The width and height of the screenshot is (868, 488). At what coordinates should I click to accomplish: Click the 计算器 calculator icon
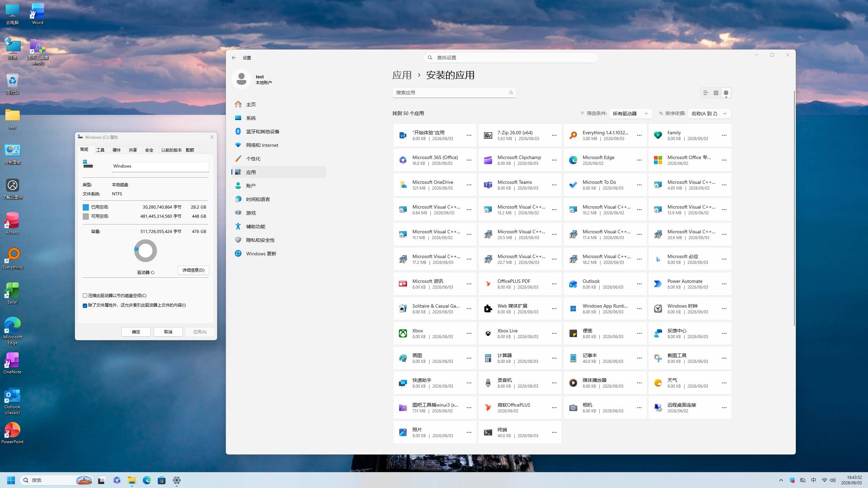coord(488,358)
